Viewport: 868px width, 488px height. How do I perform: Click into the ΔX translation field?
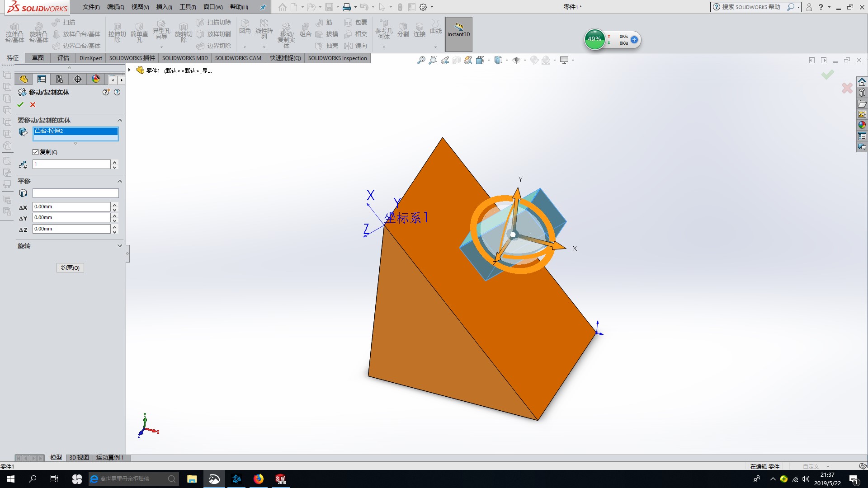(x=71, y=206)
